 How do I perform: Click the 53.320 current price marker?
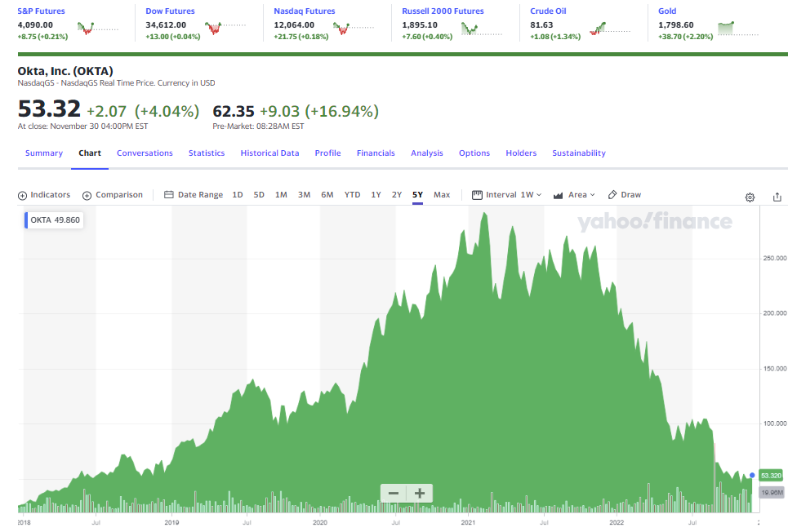[x=771, y=475]
